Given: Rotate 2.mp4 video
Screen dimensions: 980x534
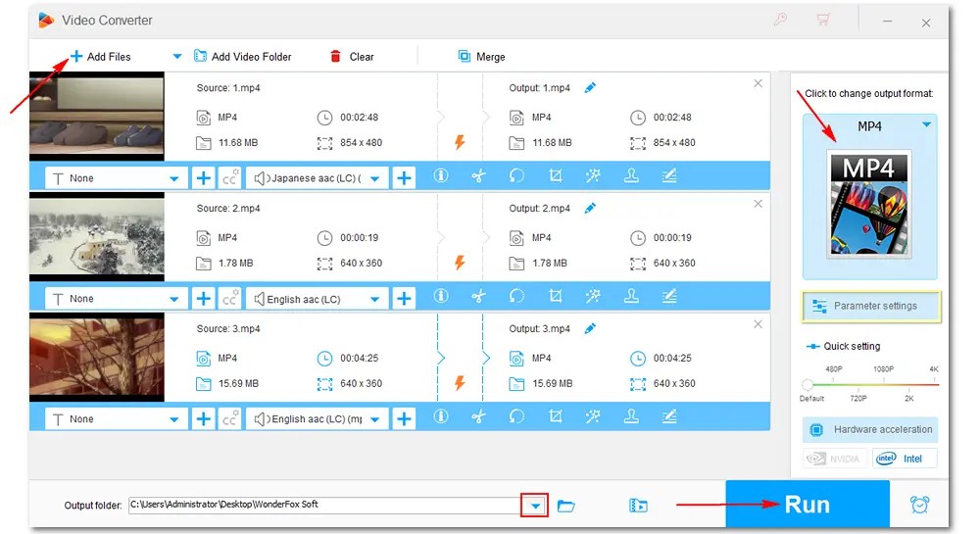Looking at the screenshot, I should (x=516, y=296).
